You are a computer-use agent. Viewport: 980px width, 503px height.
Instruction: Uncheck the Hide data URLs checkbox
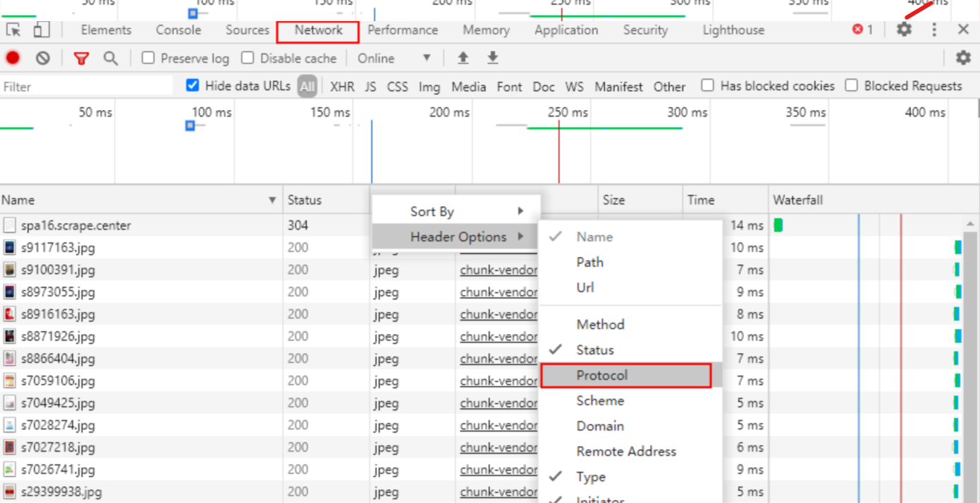tap(192, 86)
